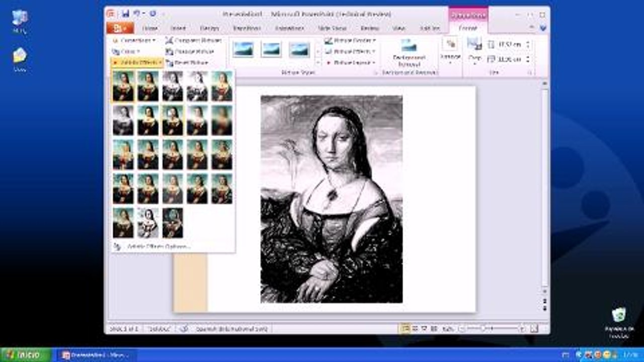Click Compress Pictures in the ribbon
This screenshot has width=644, height=362.
coord(194,40)
